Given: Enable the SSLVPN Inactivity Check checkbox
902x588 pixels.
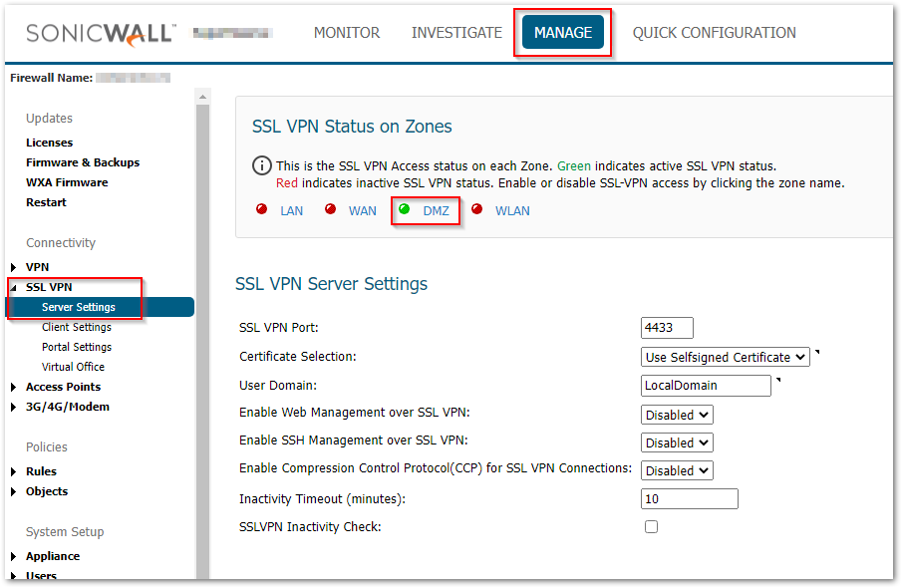Looking at the screenshot, I should tap(651, 526).
